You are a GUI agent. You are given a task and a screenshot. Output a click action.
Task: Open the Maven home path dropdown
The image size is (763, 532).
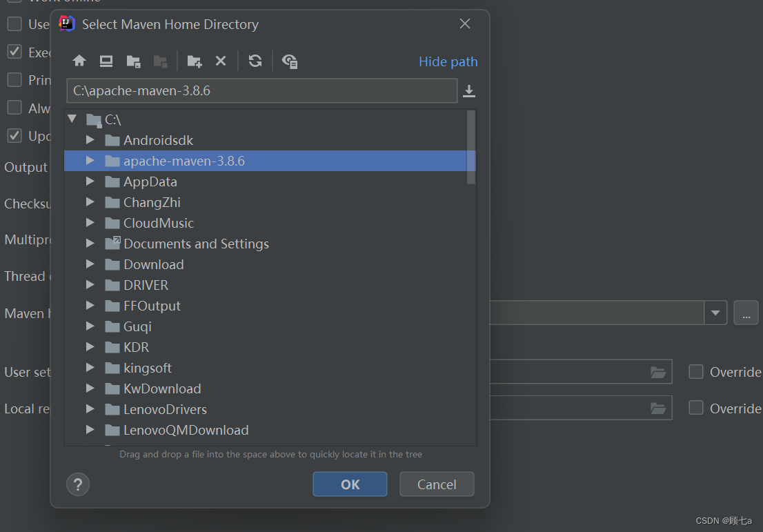(715, 313)
